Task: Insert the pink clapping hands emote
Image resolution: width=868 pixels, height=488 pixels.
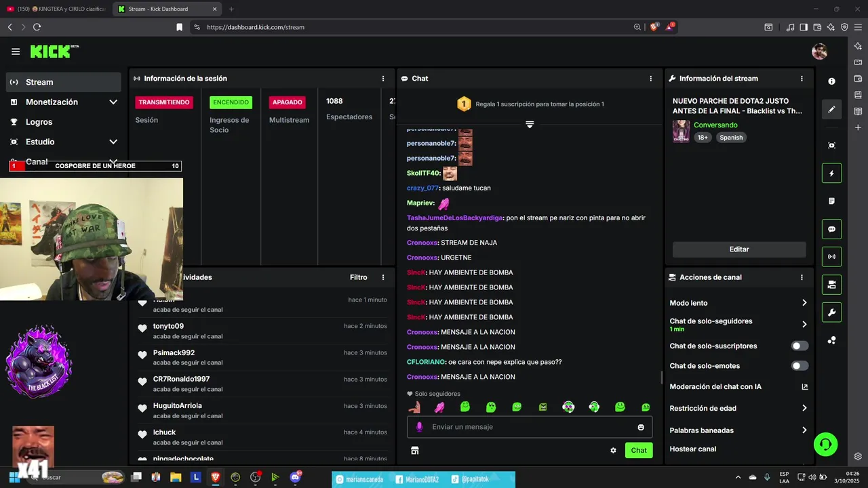Action: pyautogui.click(x=439, y=407)
